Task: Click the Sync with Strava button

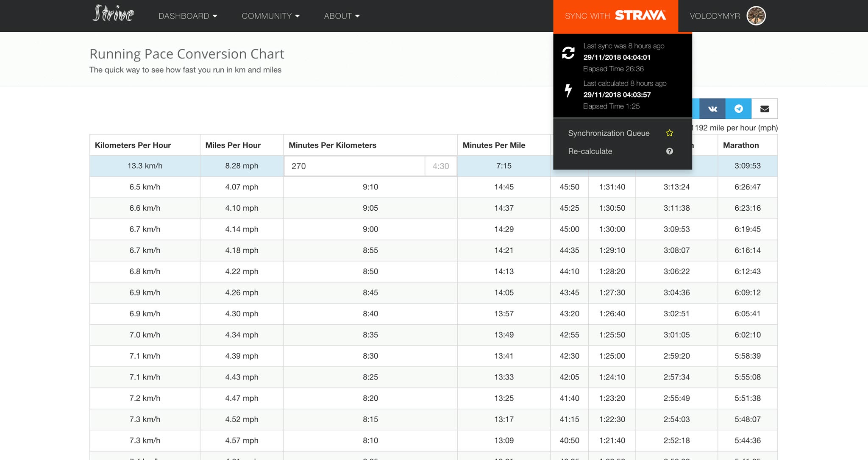Action: [x=615, y=16]
